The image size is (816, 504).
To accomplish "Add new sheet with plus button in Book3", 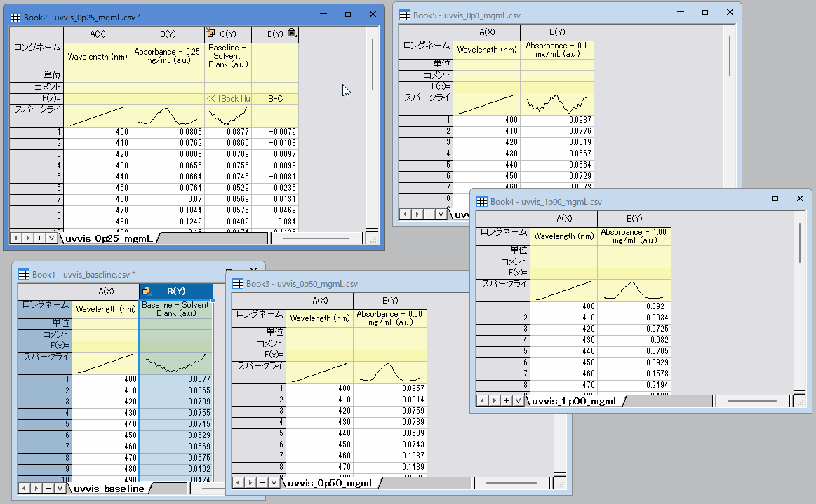I will click(x=262, y=483).
